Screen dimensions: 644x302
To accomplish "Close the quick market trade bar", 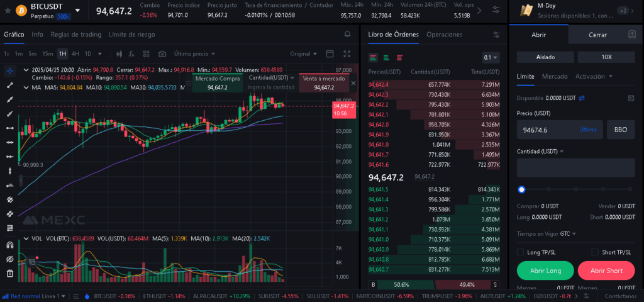I will click(x=353, y=83).
